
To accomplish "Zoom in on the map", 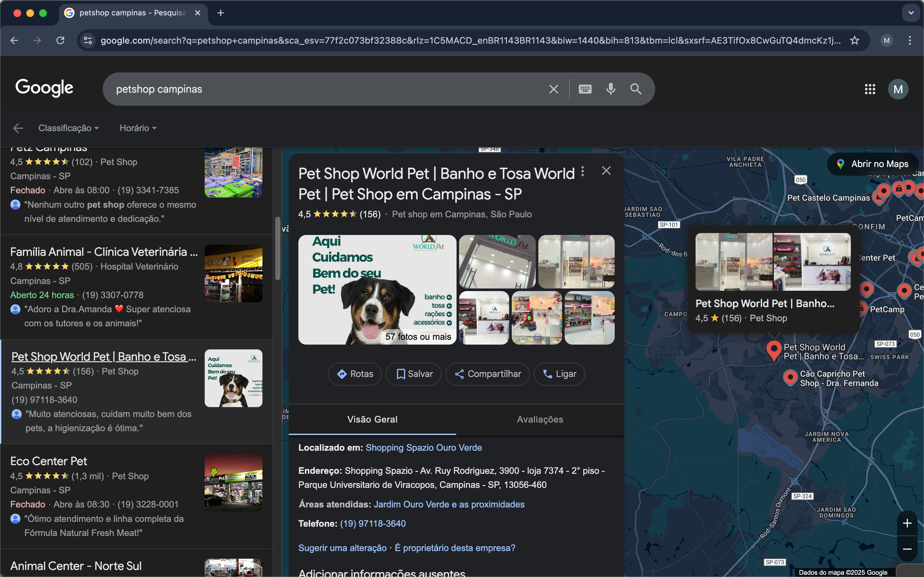I will point(907,523).
